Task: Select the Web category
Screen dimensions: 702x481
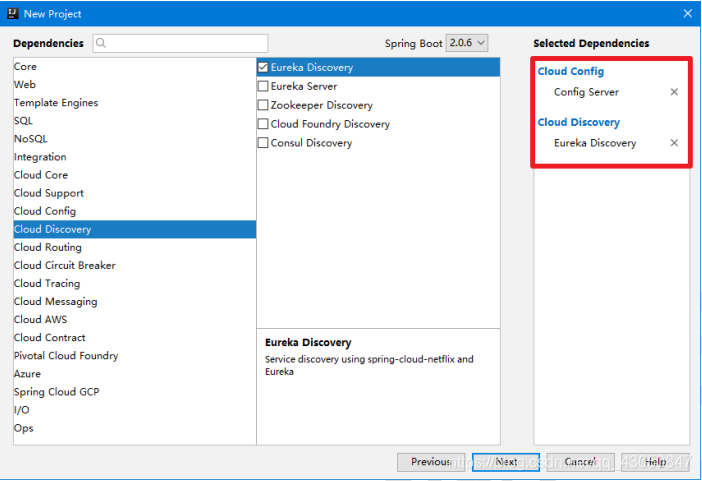Action: coord(135,84)
